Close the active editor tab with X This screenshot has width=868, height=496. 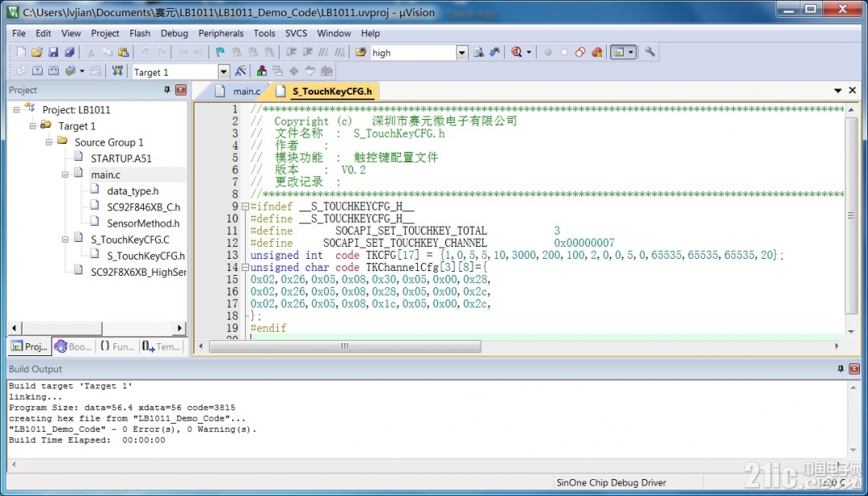tap(853, 90)
